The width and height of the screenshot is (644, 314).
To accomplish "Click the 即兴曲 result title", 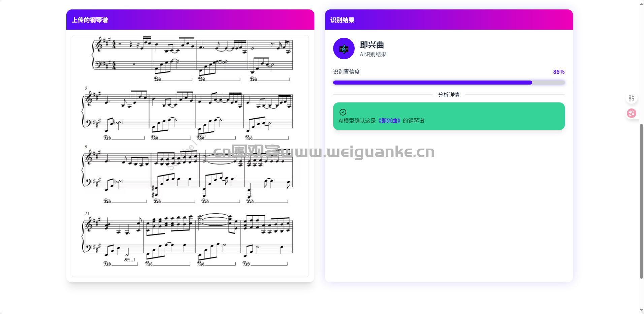I will 372,45.
